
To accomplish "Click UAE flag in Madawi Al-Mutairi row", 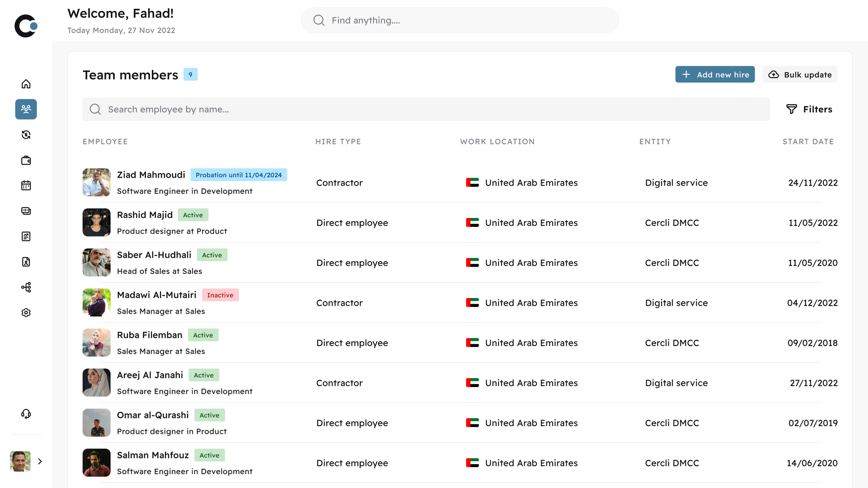I will point(472,303).
